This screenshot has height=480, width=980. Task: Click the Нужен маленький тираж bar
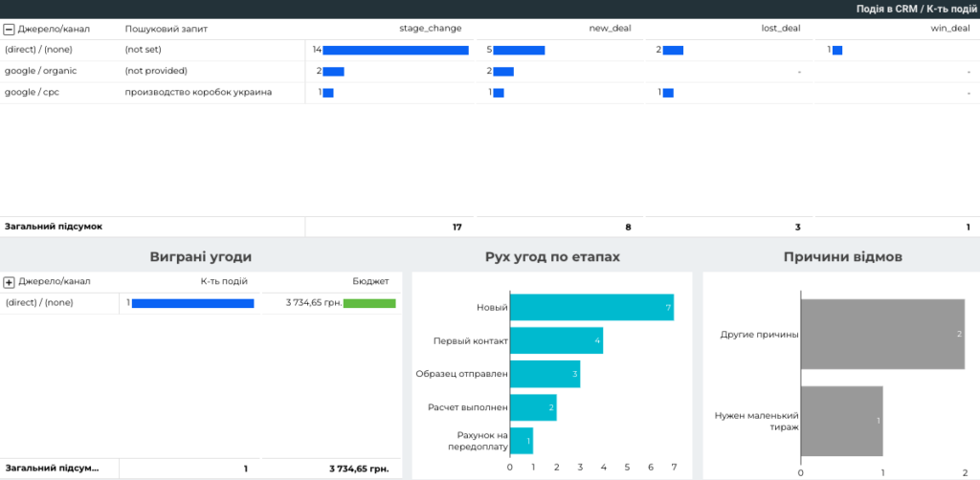(841, 421)
